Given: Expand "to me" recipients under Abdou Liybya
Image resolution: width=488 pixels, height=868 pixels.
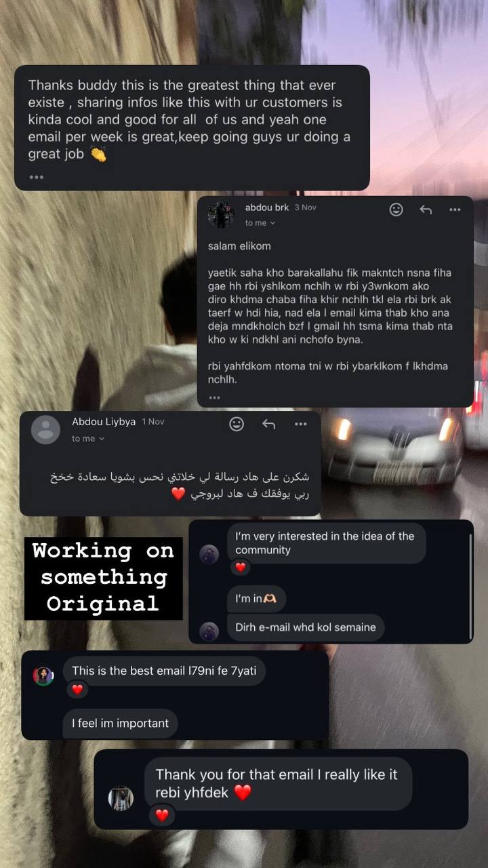Looking at the screenshot, I should (x=88, y=439).
